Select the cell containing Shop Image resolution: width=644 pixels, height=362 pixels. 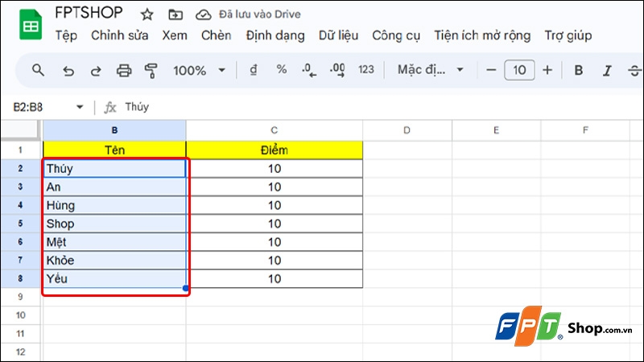[x=114, y=224]
